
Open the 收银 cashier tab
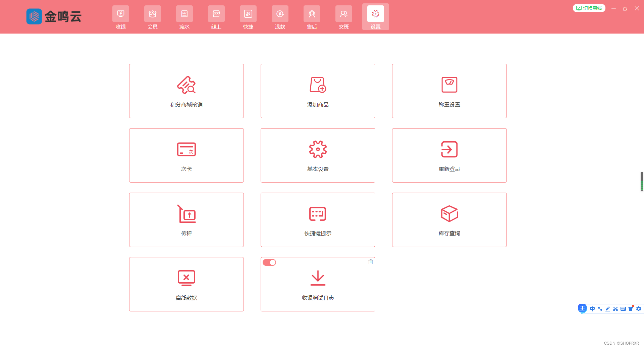120,17
